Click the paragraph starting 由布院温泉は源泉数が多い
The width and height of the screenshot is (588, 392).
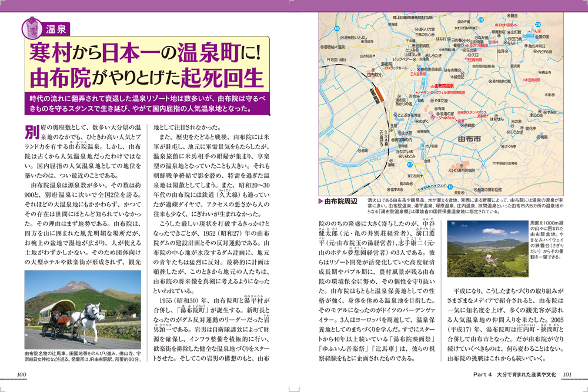click(83, 223)
